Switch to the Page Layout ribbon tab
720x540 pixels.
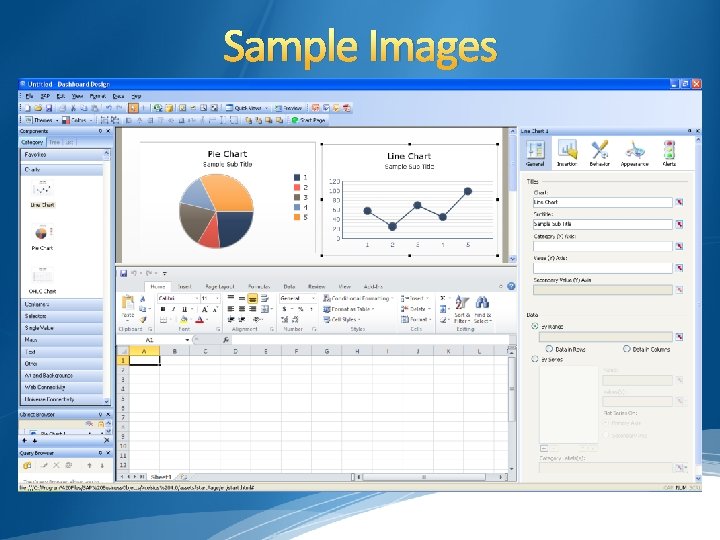point(219,287)
